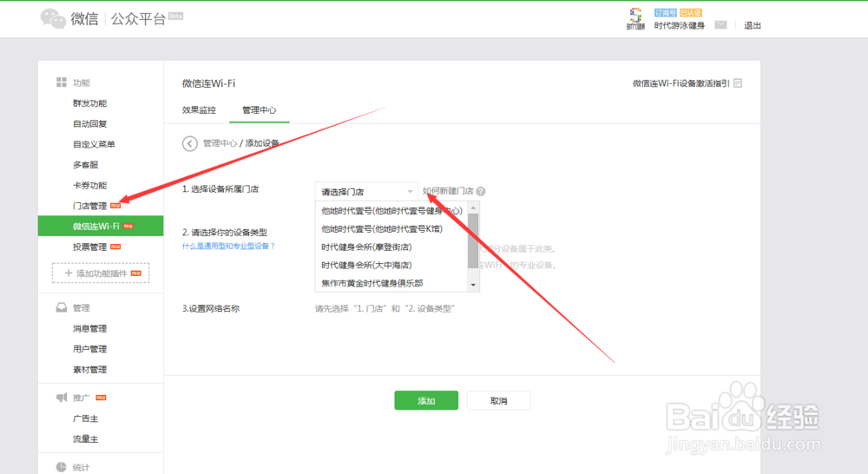Screen dimensions: 868x474
Task: Click the 取消 button
Action: (x=499, y=400)
